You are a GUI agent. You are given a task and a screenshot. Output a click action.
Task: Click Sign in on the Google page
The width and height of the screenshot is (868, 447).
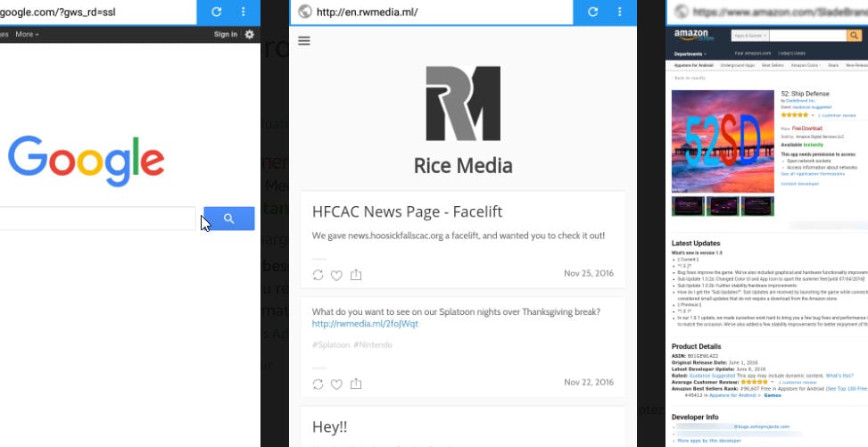coord(226,34)
